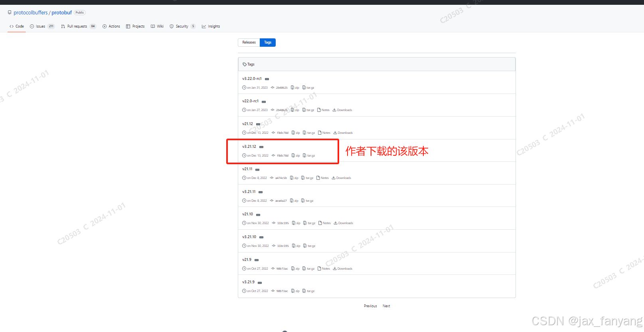This screenshot has width=644, height=332.
Task: Open the v3.21.9 tag page
Action: click(x=248, y=282)
